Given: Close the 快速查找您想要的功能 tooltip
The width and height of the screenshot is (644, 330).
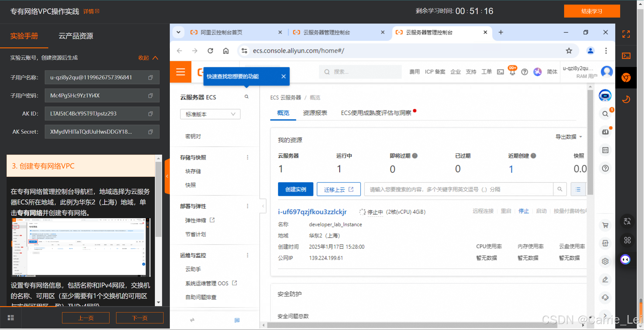Looking at the screenshot, I should 284,76.
